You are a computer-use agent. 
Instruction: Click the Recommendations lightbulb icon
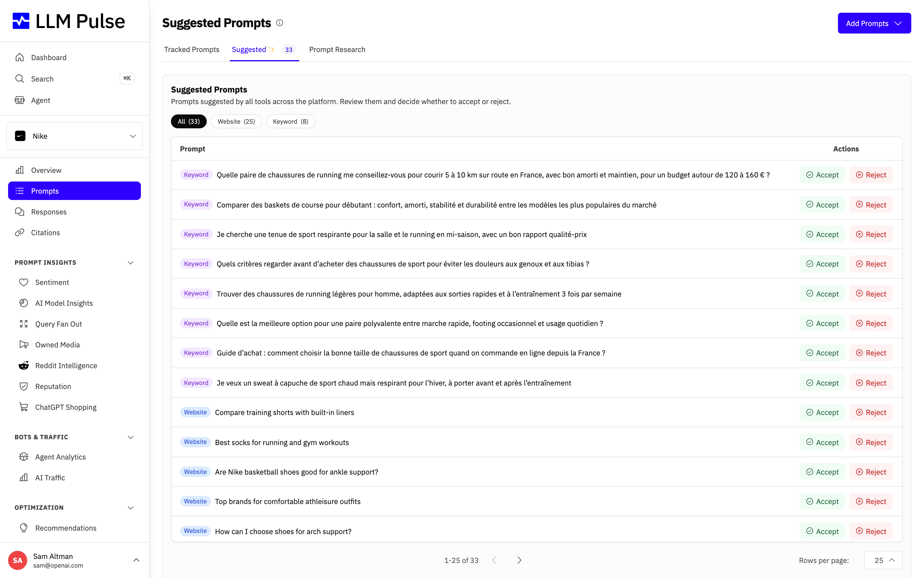point(24,528)
